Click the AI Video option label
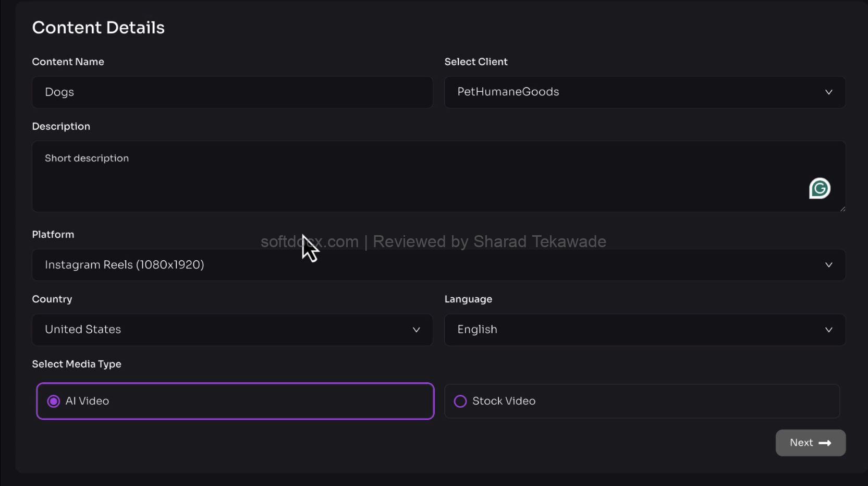The width and height of the screenshot is (868, 486). coord(87,401)
